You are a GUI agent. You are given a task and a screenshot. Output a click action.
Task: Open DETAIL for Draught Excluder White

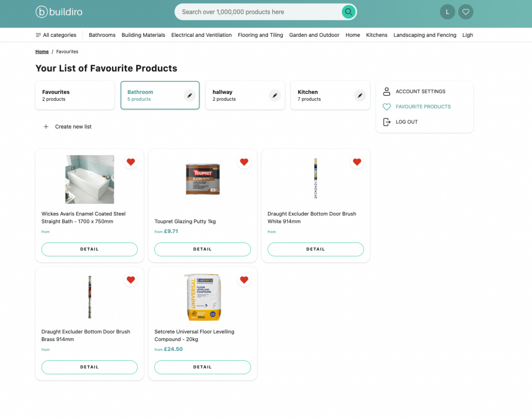click(x=315, y=250)
